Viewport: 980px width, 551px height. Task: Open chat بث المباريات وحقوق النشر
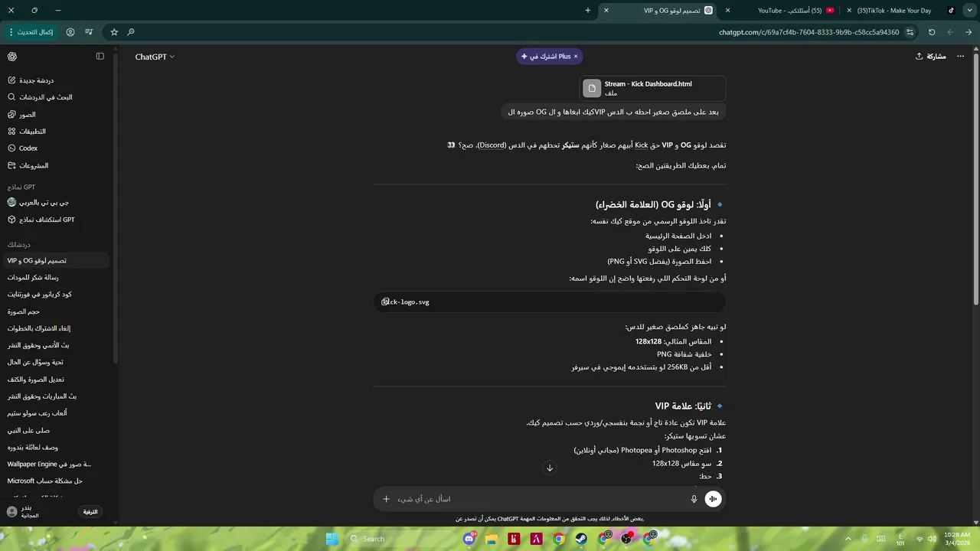[x=57, y=396]
